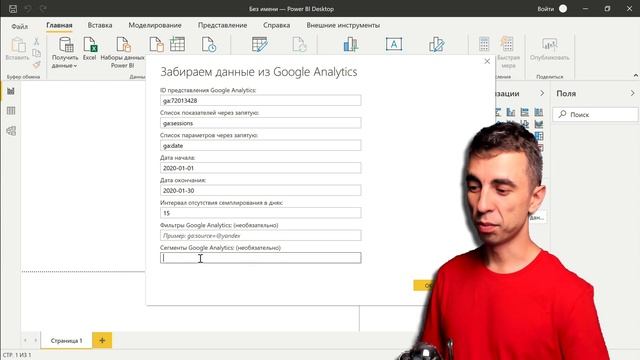Click the Save icon in title bar
Viewport: 640px width, 360px height.
click(x=13, y=9)
